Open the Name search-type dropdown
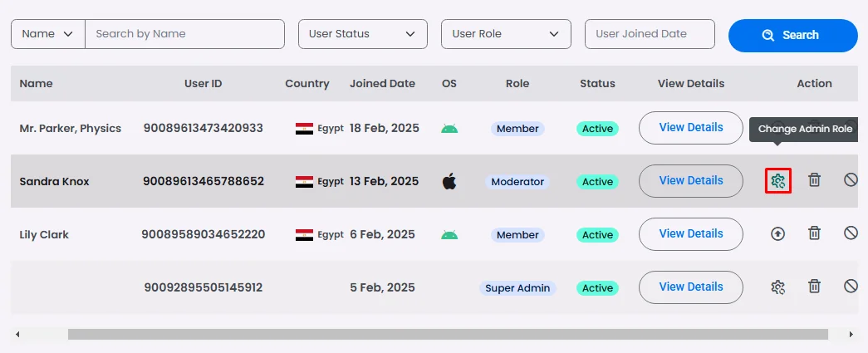This screenshot has width=868, height=353. coord(48,34)
